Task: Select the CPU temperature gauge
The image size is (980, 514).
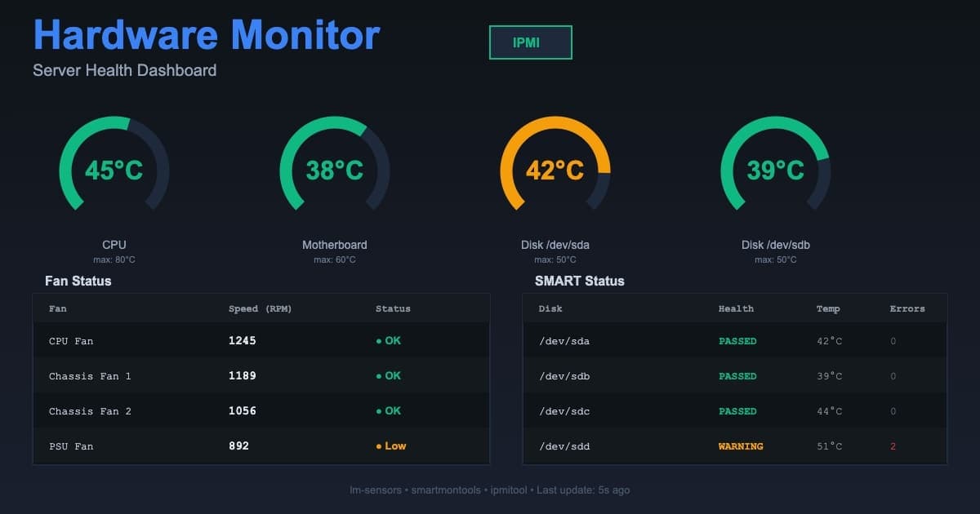Action: coord(114,167)
